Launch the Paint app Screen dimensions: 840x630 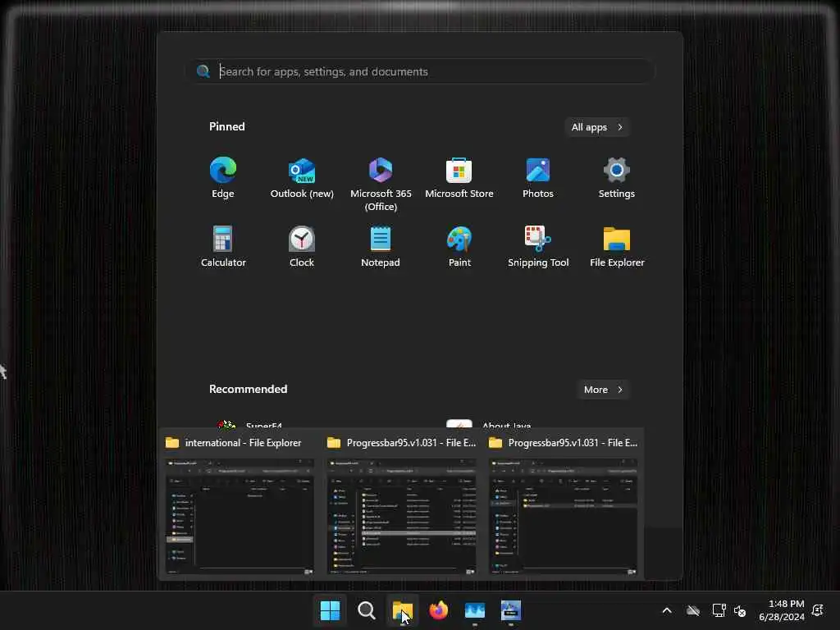(459, 246)
